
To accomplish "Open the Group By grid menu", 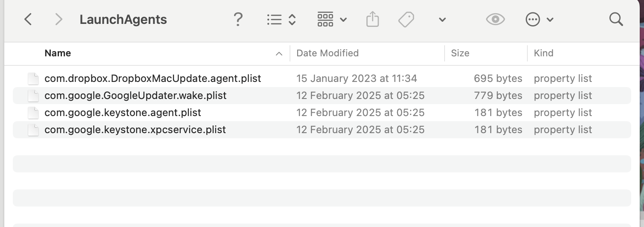I will pyautogui.click(x=332, y=19).
